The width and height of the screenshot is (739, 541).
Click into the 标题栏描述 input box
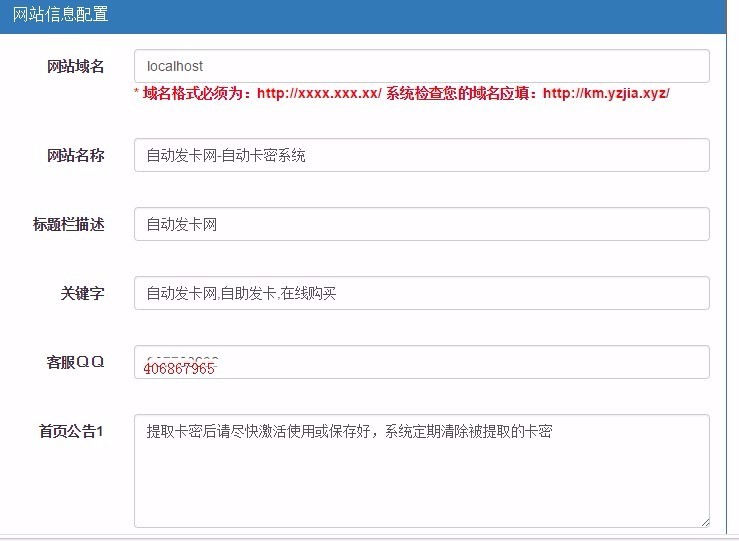click(x=421, y=224)
